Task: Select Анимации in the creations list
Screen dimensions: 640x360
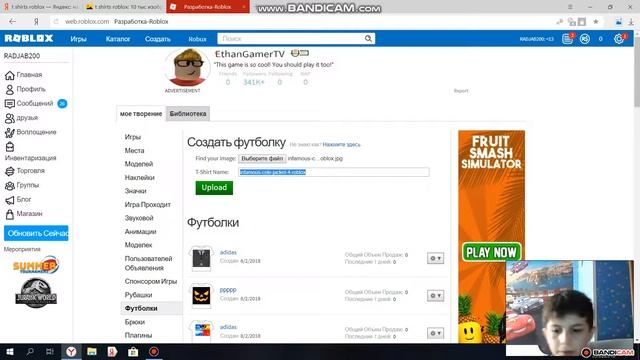Action: [140, 231]
